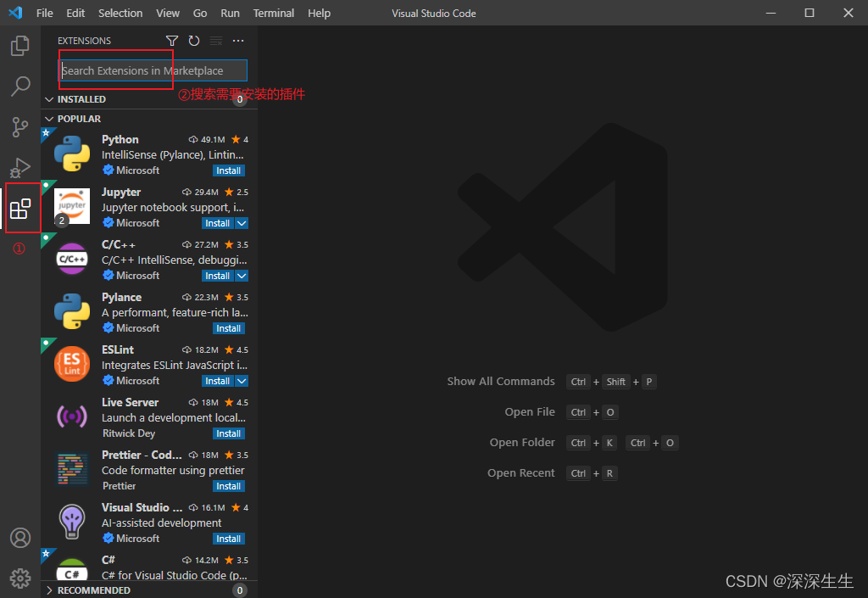The image size is (868, 598).
Task: Select the ESLint extension icon
Action: coord(72,365)
